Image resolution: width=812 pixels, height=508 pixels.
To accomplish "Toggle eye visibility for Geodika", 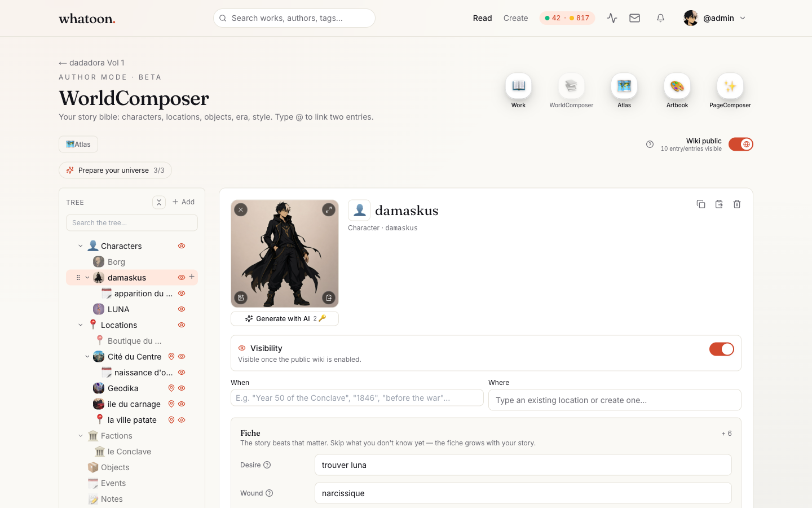I will [182, 388].
